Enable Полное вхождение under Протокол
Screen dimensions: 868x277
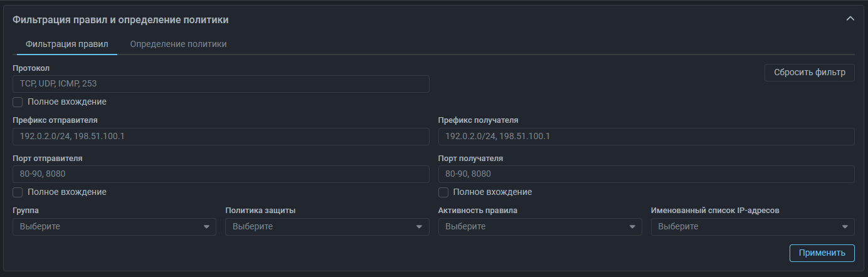pos(18,102)
